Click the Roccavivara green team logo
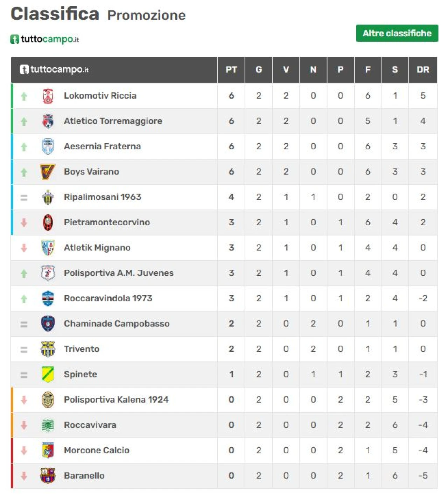 [48, 425]
